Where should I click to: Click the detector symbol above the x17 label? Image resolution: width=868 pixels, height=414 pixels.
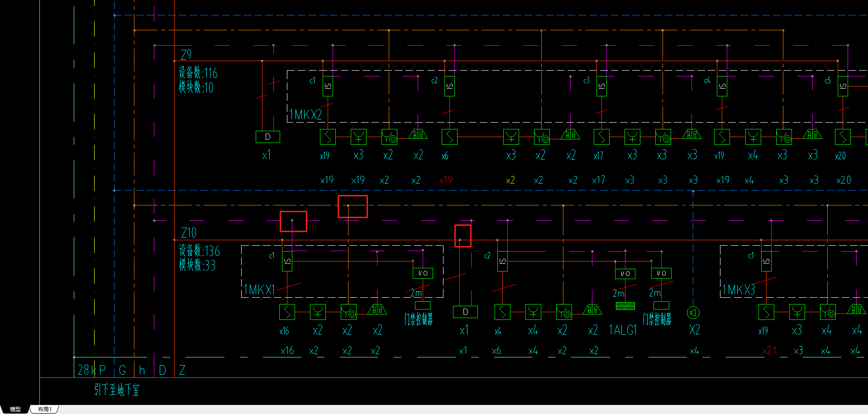point(601,137)
